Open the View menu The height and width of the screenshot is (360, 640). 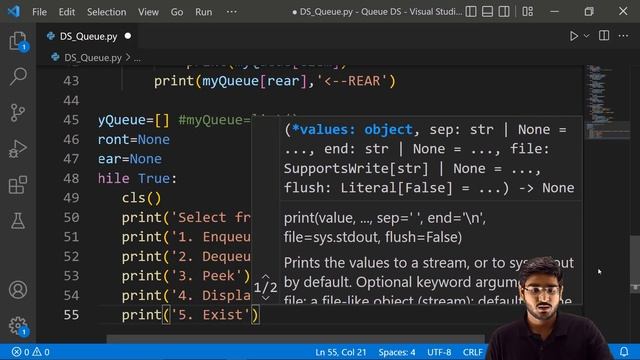point(148,12)
